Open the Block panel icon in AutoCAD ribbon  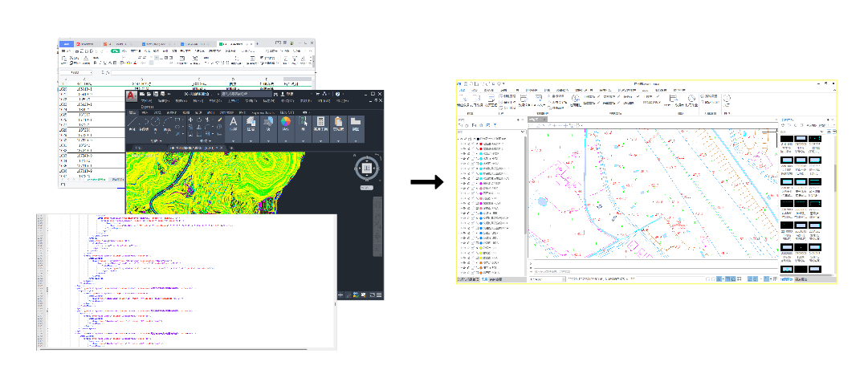[x=268, y=124]
